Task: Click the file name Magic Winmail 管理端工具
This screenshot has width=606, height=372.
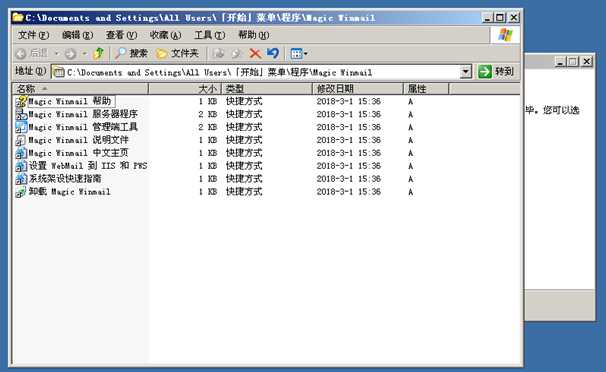Action: pyautogui.click(x=83, y=127)
